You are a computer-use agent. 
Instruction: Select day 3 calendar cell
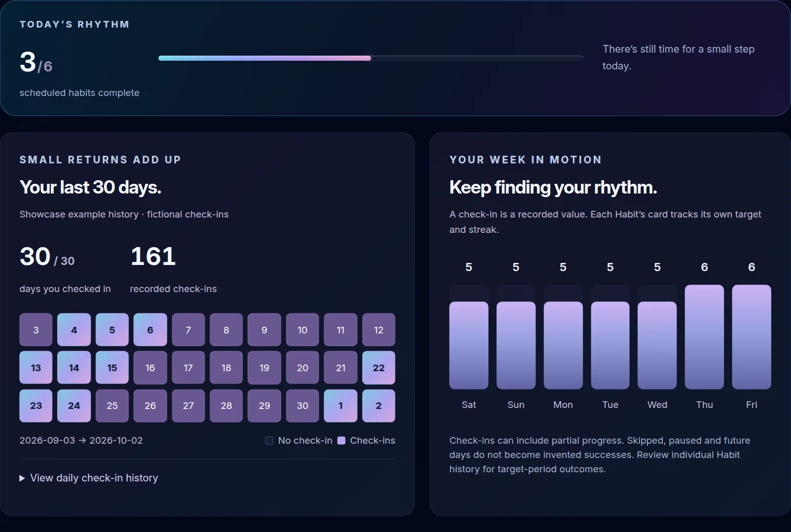[36, 330]
